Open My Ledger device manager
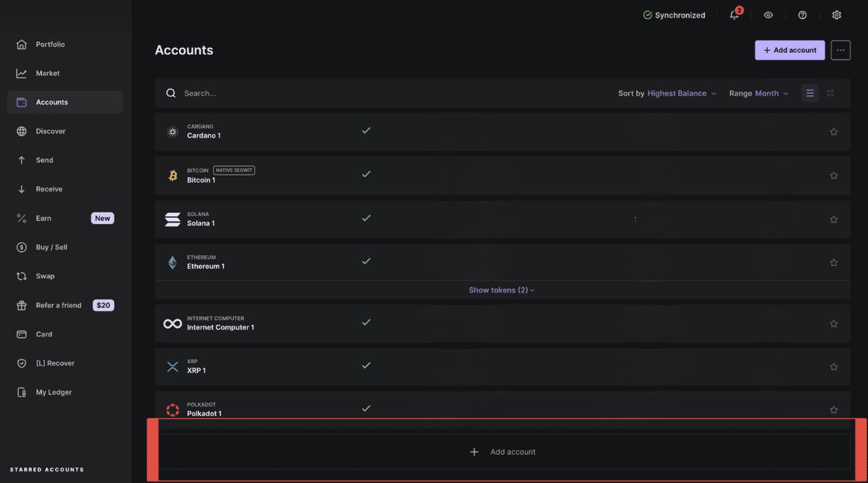Viewport: 868px width, 483px height. 53,391
